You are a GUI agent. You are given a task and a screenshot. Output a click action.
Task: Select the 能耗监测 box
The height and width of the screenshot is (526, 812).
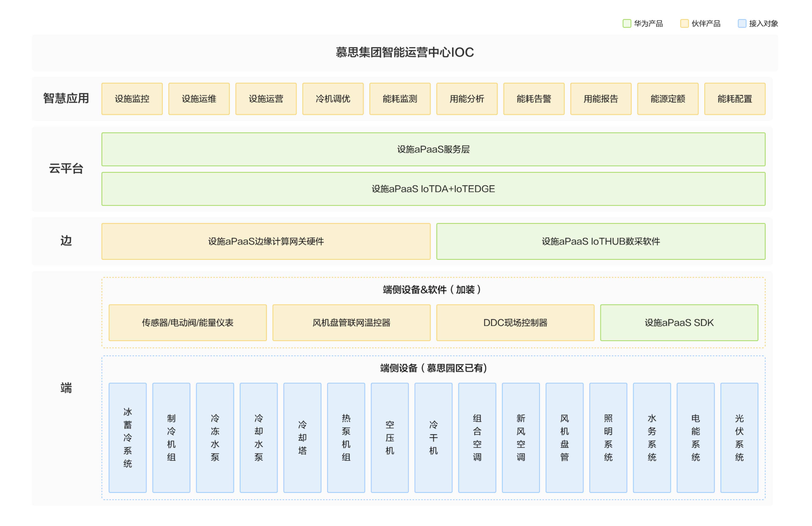pyautogui.click(x=400, y=99)
